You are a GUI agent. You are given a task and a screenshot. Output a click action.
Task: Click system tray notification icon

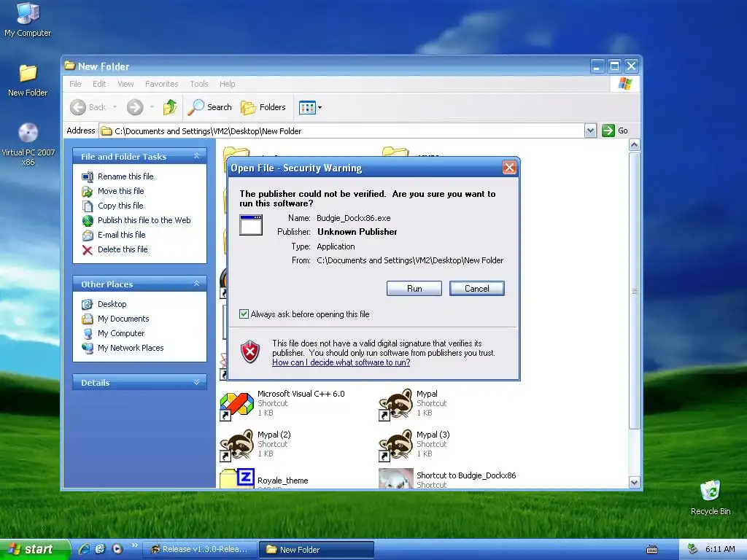tap(692, 550)
